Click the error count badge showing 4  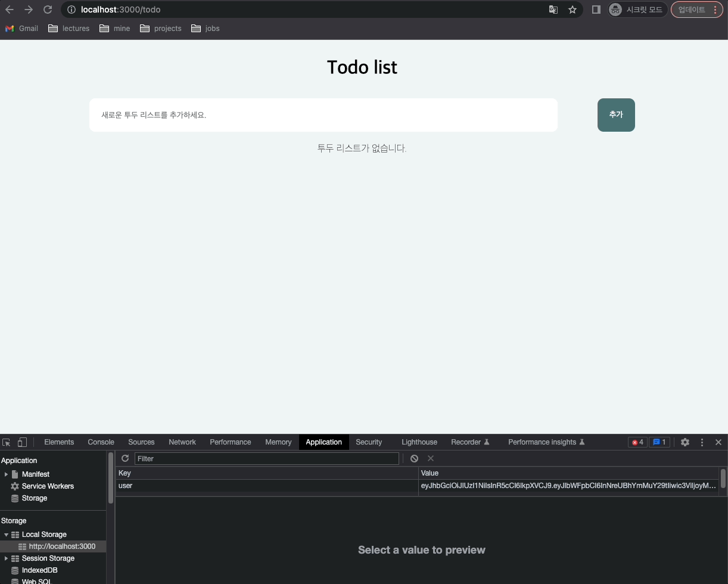coord(637,442)
